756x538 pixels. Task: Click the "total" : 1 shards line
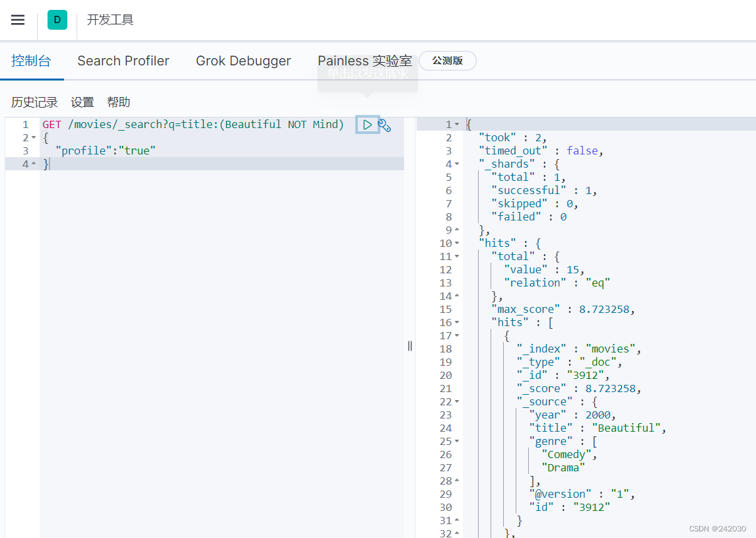click(528, 178)
